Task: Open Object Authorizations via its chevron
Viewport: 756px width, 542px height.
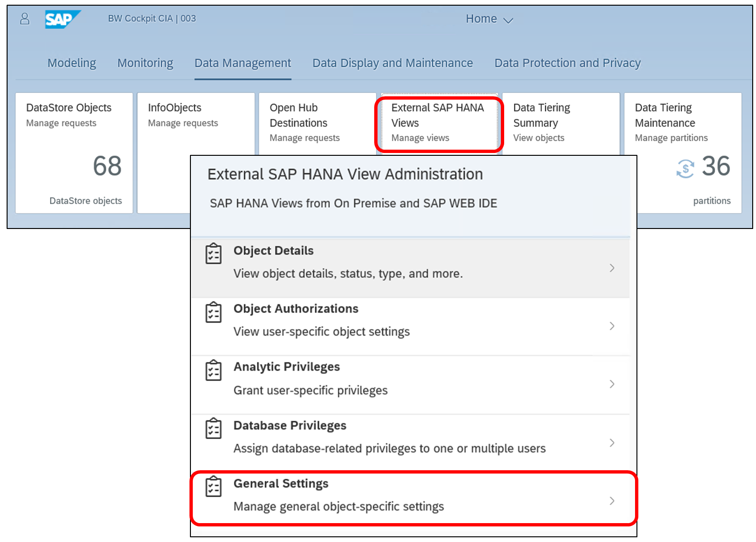Action: [x=612, y=326]
